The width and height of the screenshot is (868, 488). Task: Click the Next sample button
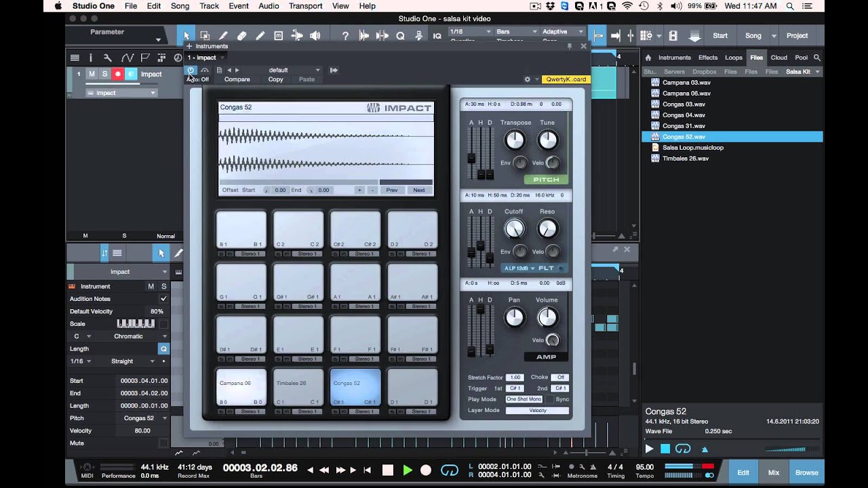pyautogui.click(x=419, y=190)
